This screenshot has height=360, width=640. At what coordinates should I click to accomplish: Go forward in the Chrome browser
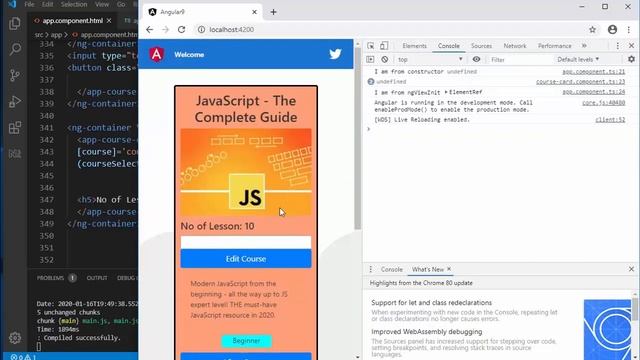(165, 29)
